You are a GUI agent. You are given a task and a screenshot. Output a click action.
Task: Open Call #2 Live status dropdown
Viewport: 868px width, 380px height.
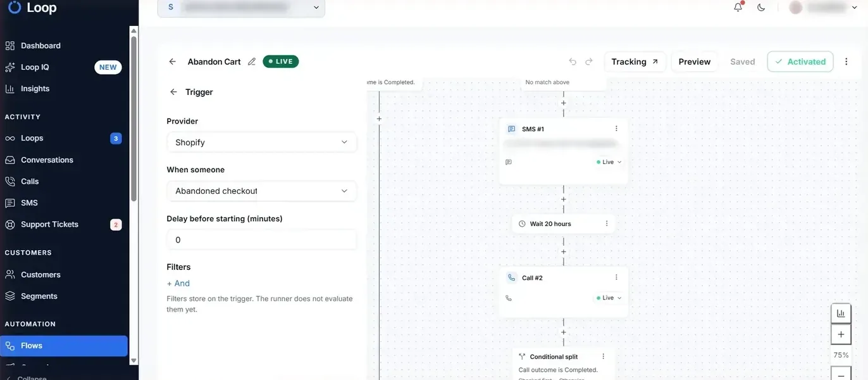click(609, 298)
